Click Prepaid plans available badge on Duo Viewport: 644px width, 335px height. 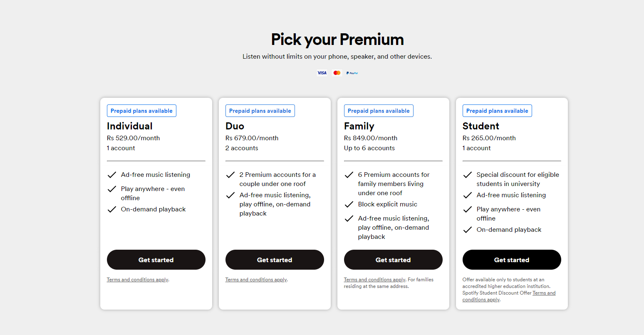260,111
